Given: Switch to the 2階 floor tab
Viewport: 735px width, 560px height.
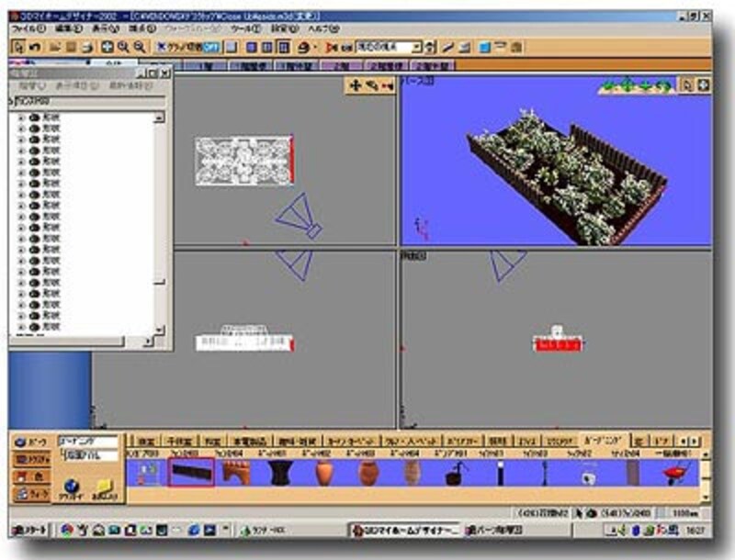Looking at the screenshot, I should (x=342, y=66).
